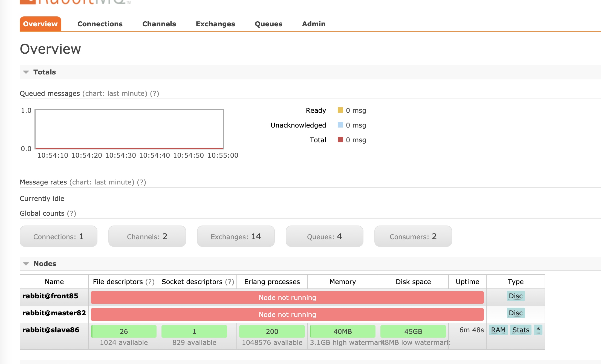Click the RAM type badge

[498, 330]
